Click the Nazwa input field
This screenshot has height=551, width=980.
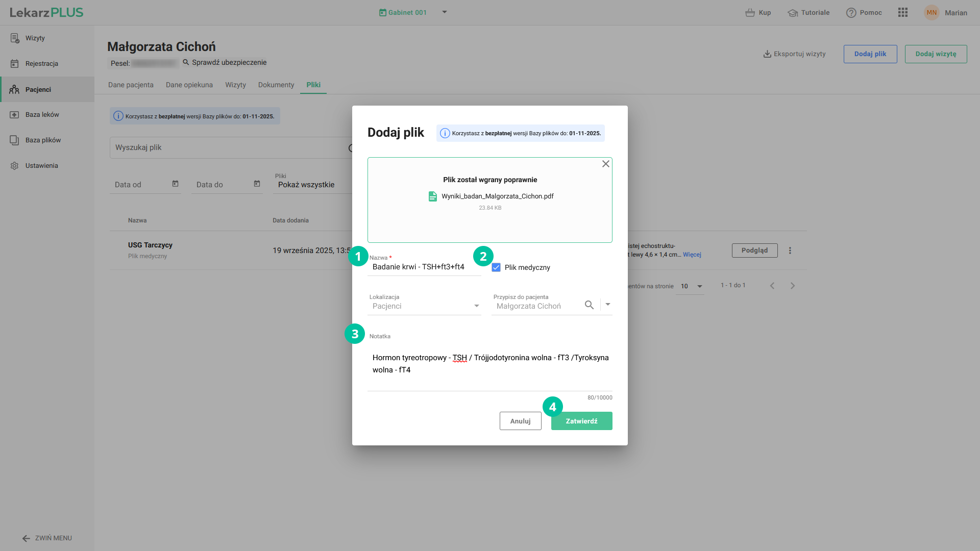pos(424,267)
